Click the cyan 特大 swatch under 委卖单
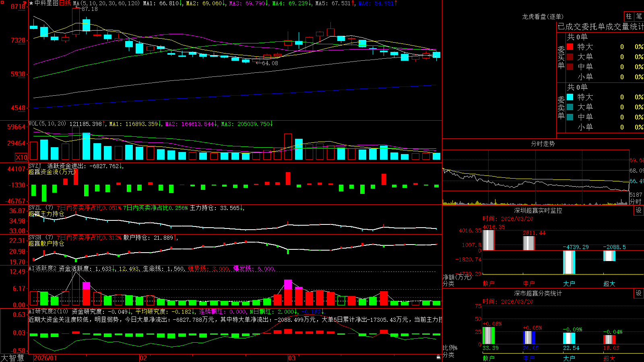 coord(570,97)
